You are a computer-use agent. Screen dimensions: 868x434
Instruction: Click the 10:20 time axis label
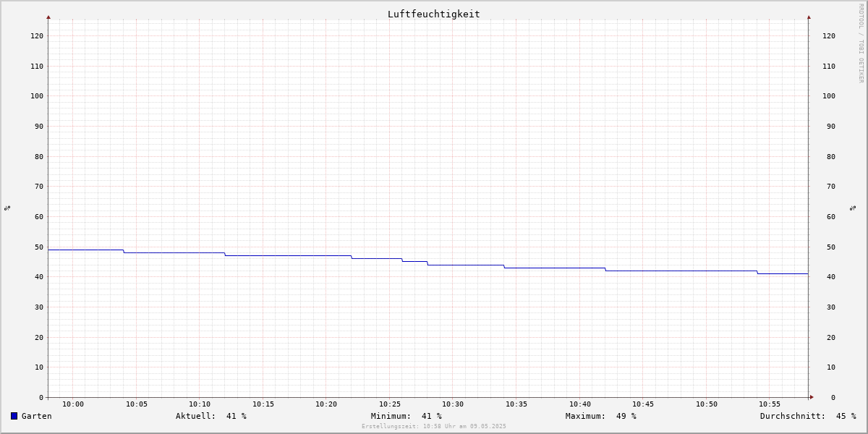tap(326, 404)
